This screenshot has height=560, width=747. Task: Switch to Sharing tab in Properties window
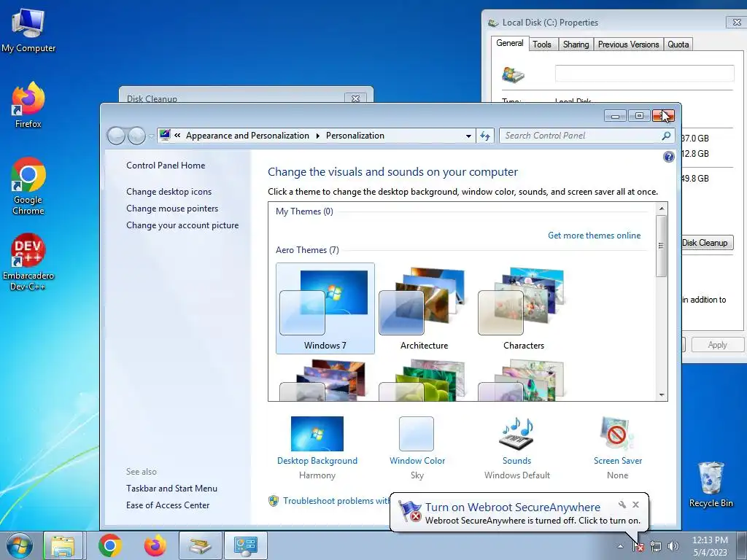pyautogui.click(x=576, y=44)
